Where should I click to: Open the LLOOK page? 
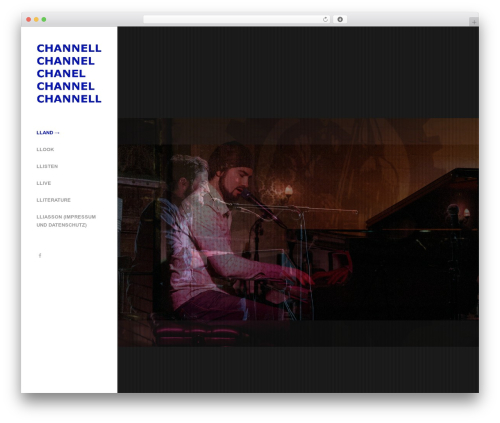coord(45,149)
